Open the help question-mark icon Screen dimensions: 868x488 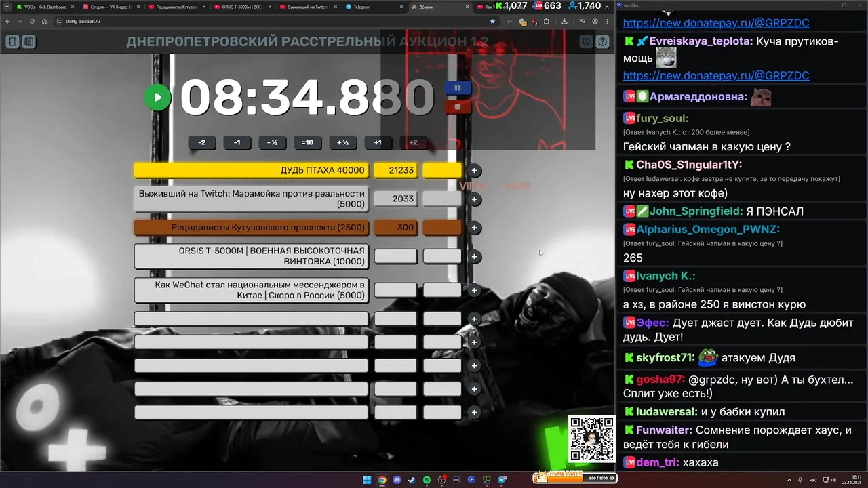click(602, 42)
